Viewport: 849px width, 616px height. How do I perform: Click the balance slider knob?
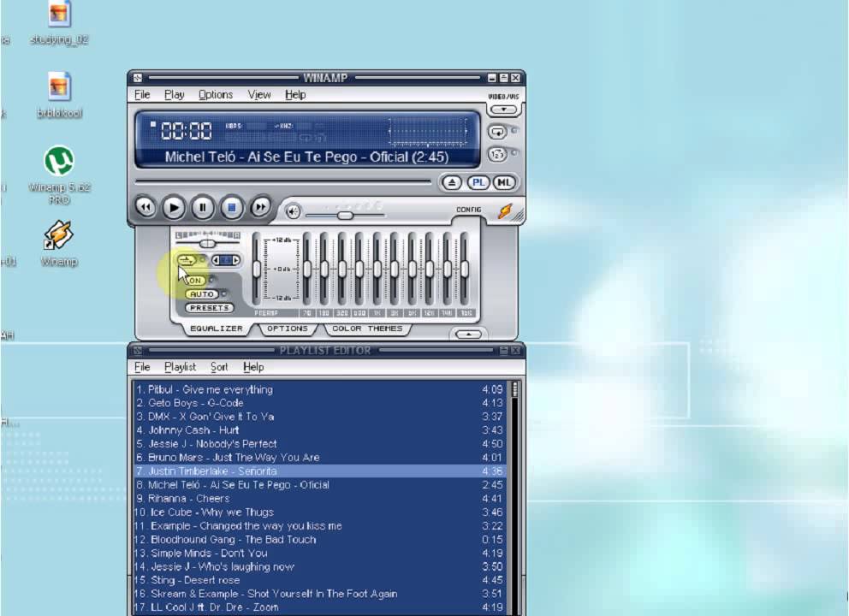207,244
